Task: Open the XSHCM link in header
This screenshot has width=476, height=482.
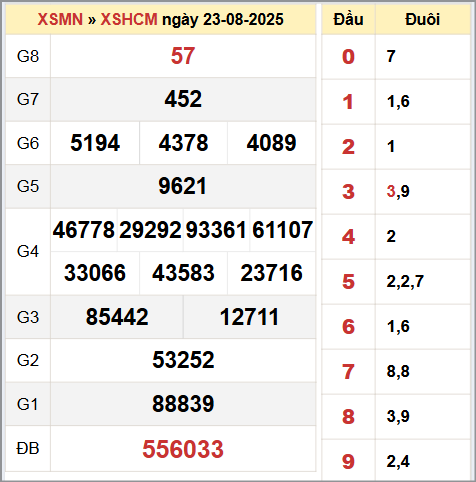Action: click(x=129, y=19)
